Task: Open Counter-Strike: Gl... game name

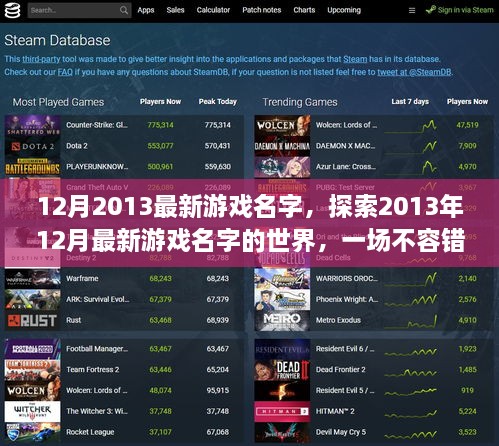Action: [97, 125]
